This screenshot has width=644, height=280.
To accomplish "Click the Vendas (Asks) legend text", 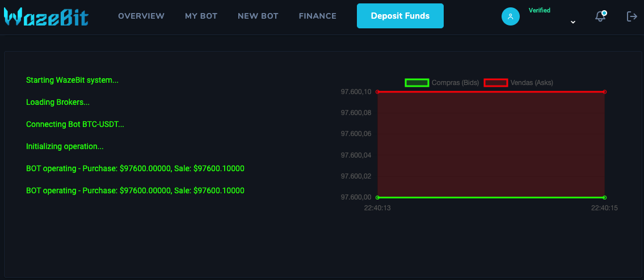I will [532, 83].
